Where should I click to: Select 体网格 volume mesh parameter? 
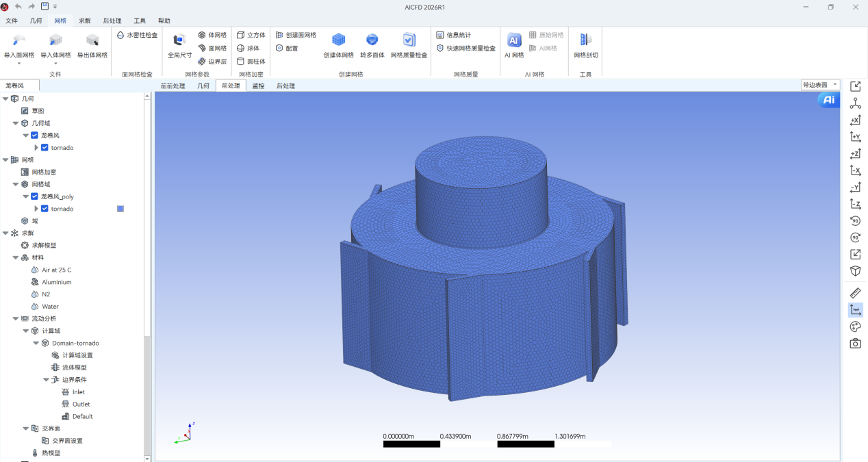pyautogui.click(x=212, y=35)
